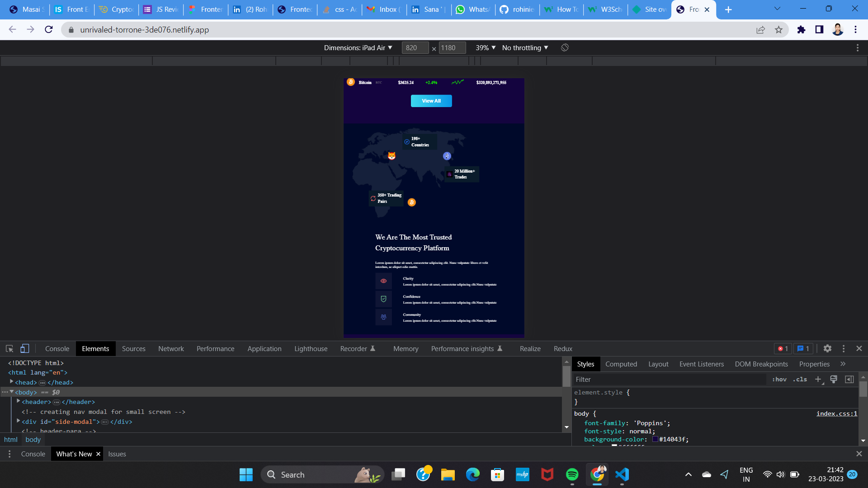The image size is (868, 488).
Task: Open Spotify from the taskbar
Action: 572,474
